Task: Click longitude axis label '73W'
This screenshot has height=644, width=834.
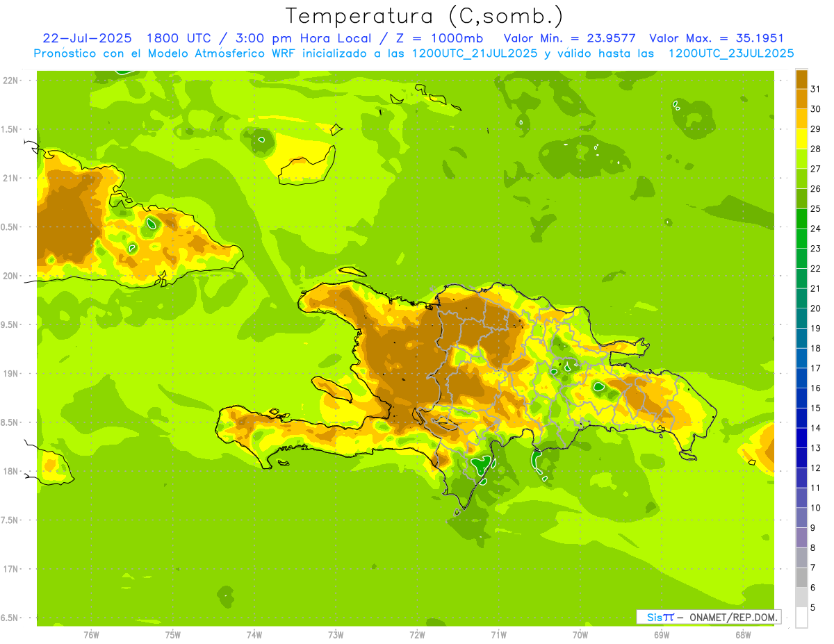Action: (336, 635)
